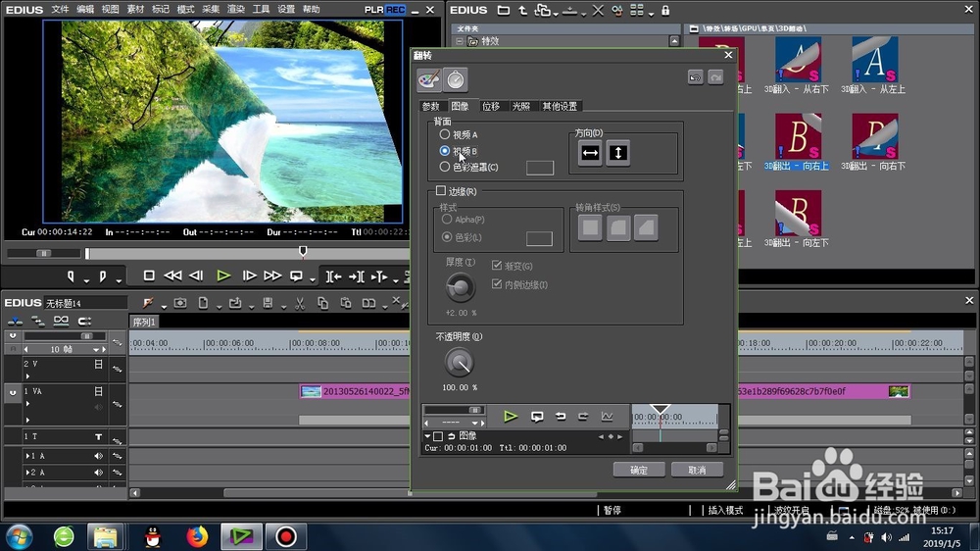The width and height of the screenshot is (980, 551).
Task: Switch to 参数 tab
Action: coord(431,106)
